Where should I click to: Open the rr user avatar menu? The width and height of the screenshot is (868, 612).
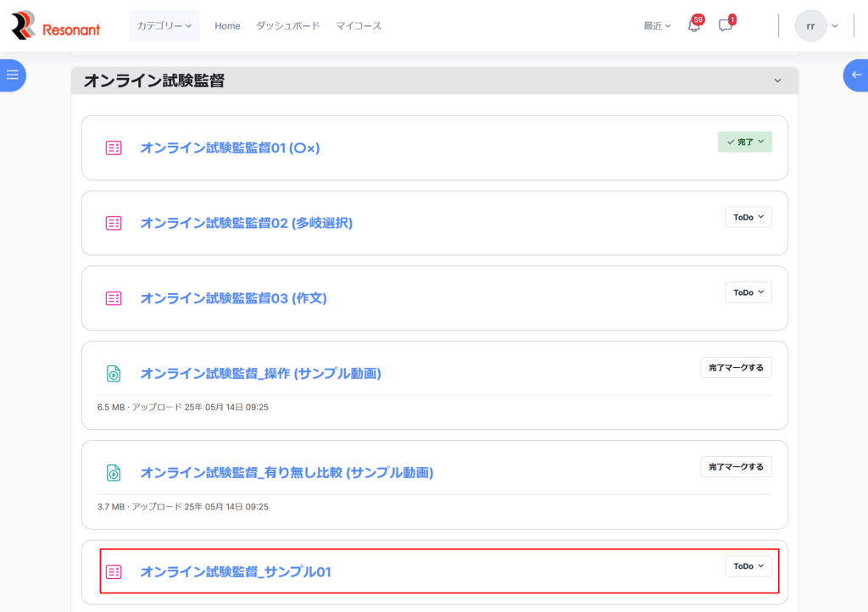(x=816, y=26)
